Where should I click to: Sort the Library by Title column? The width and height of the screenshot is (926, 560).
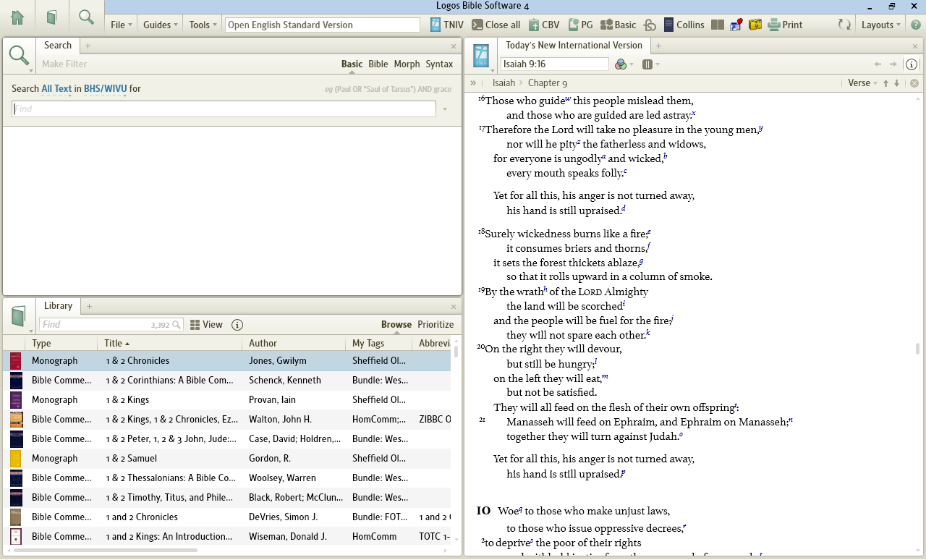(170, 343)
